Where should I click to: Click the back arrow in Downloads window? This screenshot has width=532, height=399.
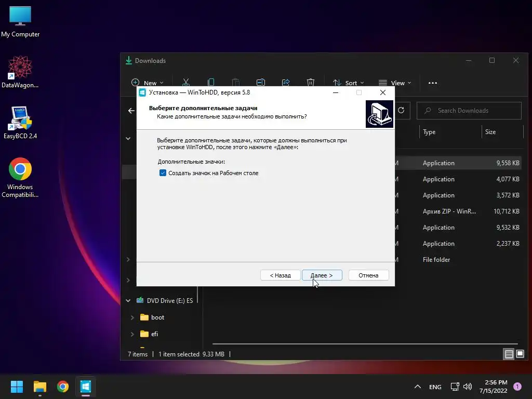click(131, 111)
